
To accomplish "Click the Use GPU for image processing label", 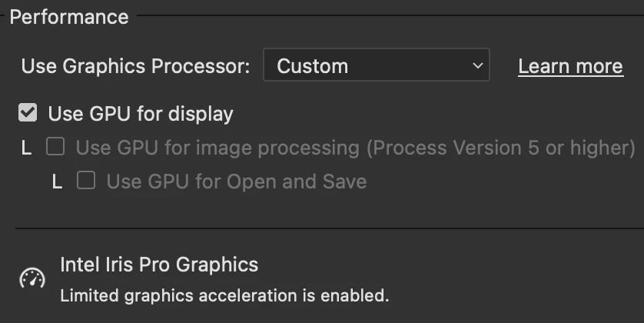I will (x=217, y=147).
